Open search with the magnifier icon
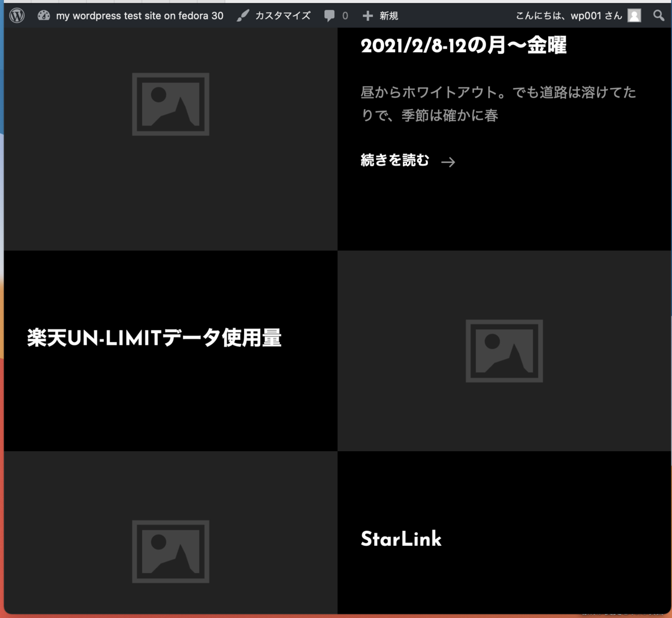672x618 pixels. [659, 15]
